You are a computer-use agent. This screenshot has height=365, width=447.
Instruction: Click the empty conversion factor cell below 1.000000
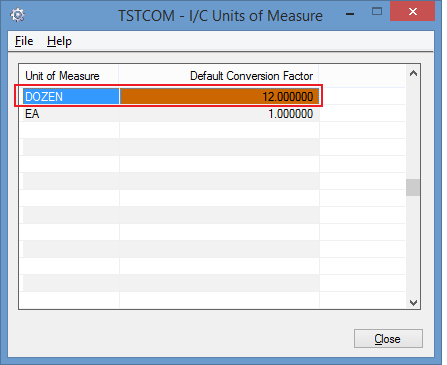219,131
